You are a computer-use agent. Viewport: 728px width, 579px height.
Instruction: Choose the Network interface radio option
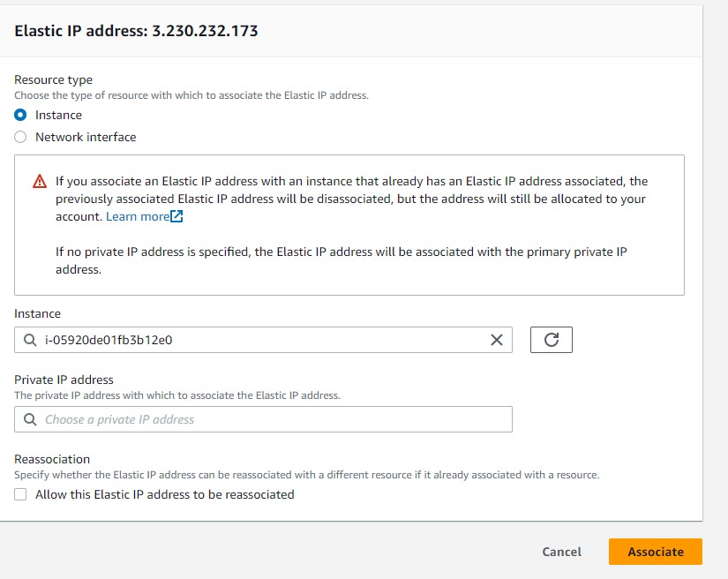click(21, 137)
